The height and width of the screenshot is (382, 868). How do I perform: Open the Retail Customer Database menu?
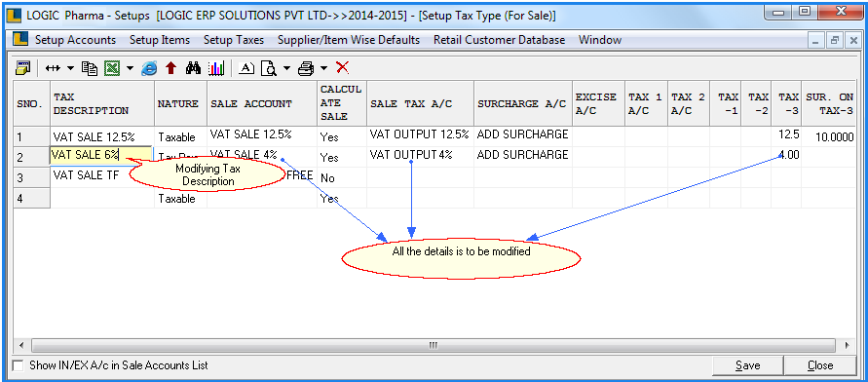(x=500, y=40)
